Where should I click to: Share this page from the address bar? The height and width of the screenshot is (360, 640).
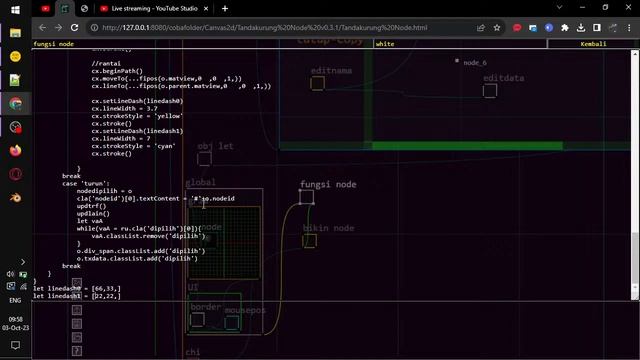click(480, 28)
